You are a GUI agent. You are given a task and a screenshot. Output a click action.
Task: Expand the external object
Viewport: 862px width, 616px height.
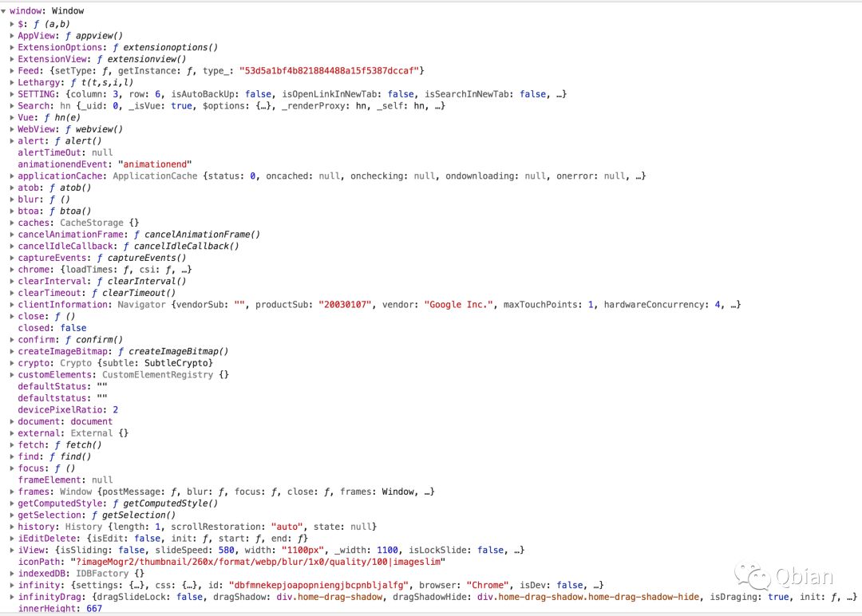coord(11,433)
